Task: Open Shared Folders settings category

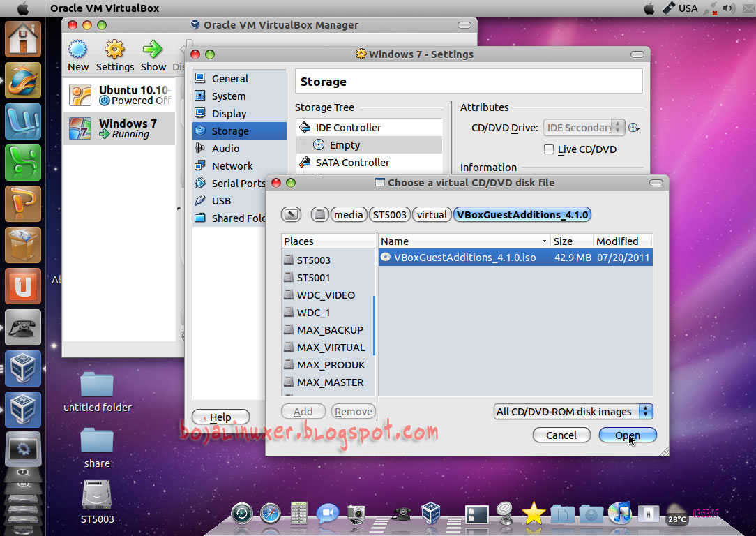Action: tap(229, 218)
